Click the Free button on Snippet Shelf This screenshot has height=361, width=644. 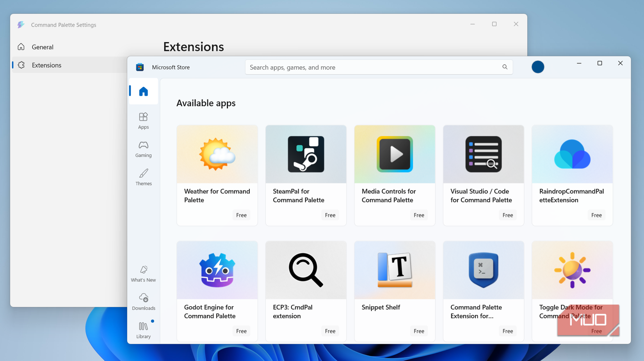coord(418,331)
